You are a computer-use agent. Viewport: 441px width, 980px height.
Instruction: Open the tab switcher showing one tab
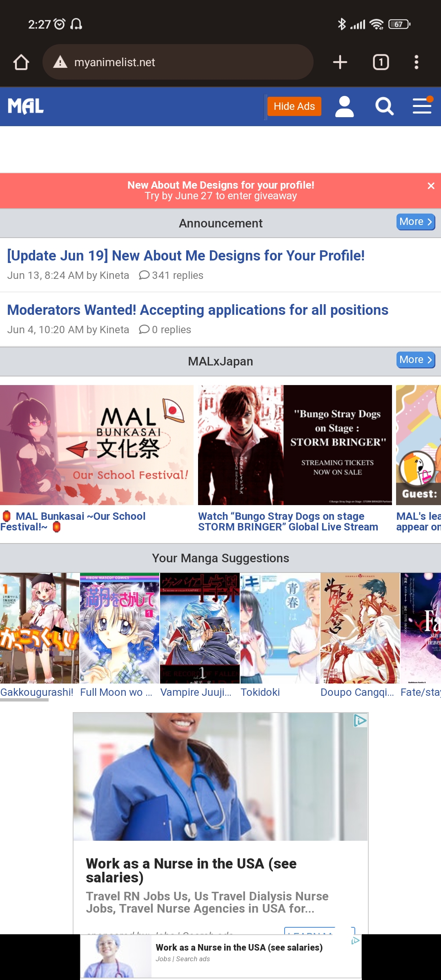[x=381, y=62]
